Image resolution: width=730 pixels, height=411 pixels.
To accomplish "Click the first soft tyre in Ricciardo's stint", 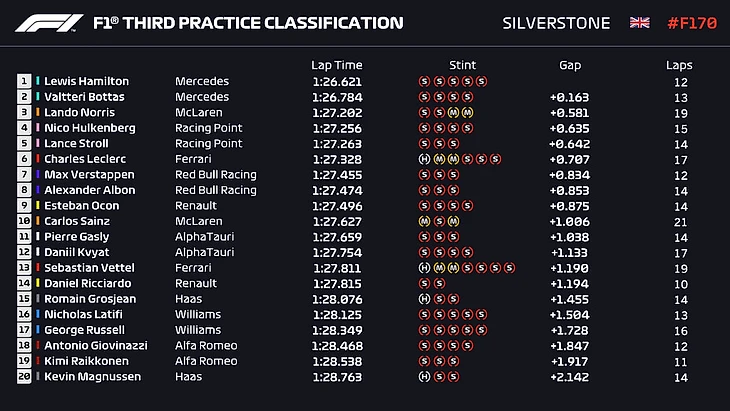I will (425, 283).
